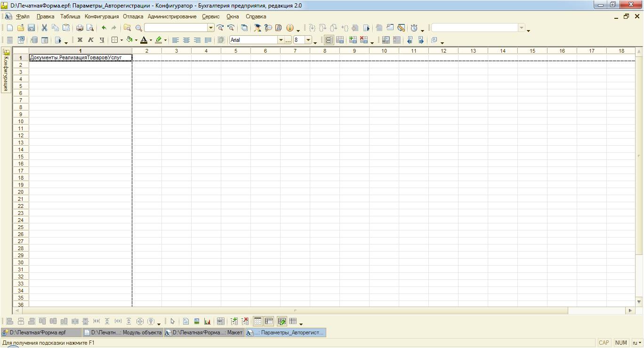Click the ru language indicator
This screenshot has height=348, width=644.
tap(636, 343)
